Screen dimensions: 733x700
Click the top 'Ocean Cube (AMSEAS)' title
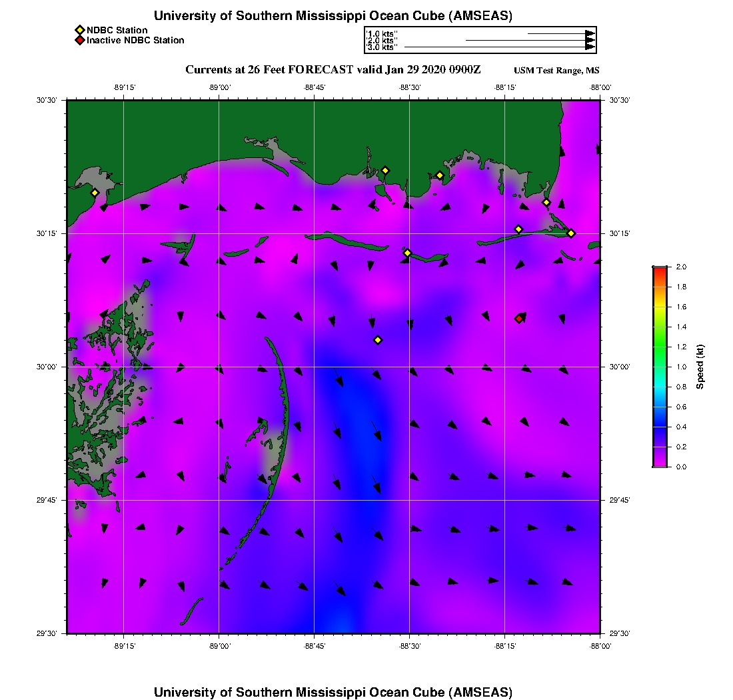click(333, 15)
